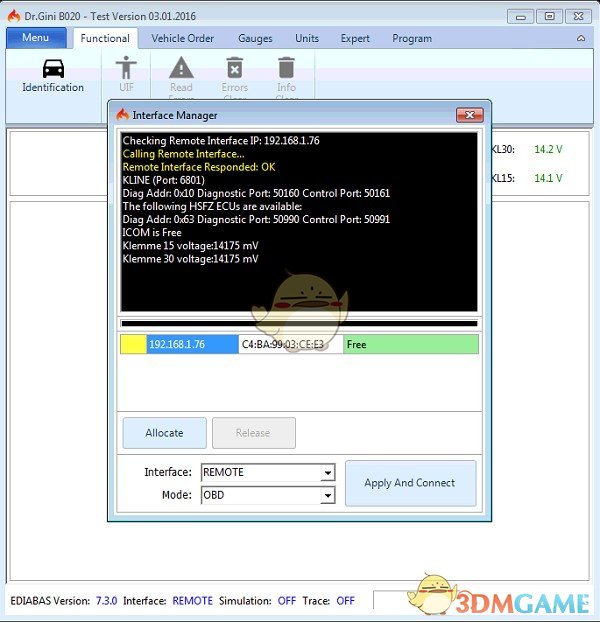
Task: Click the status bar Interface REMOTE value
Action: (x=192, y=601)
